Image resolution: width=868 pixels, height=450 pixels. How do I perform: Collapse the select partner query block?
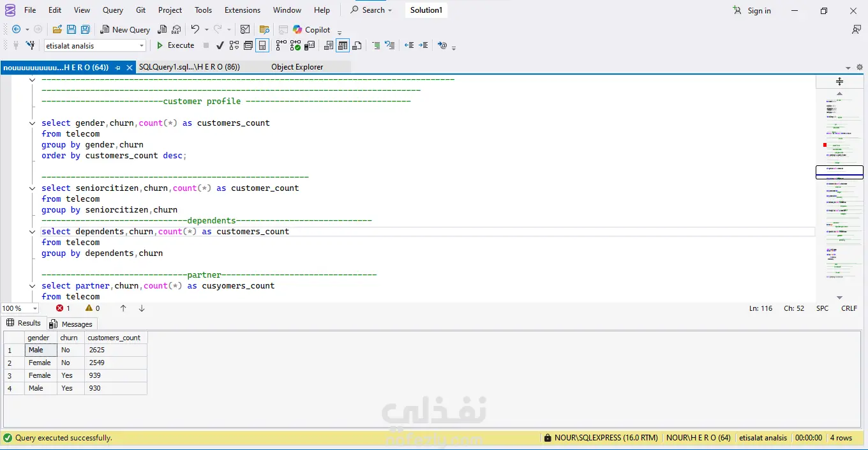tap(33, 286)
